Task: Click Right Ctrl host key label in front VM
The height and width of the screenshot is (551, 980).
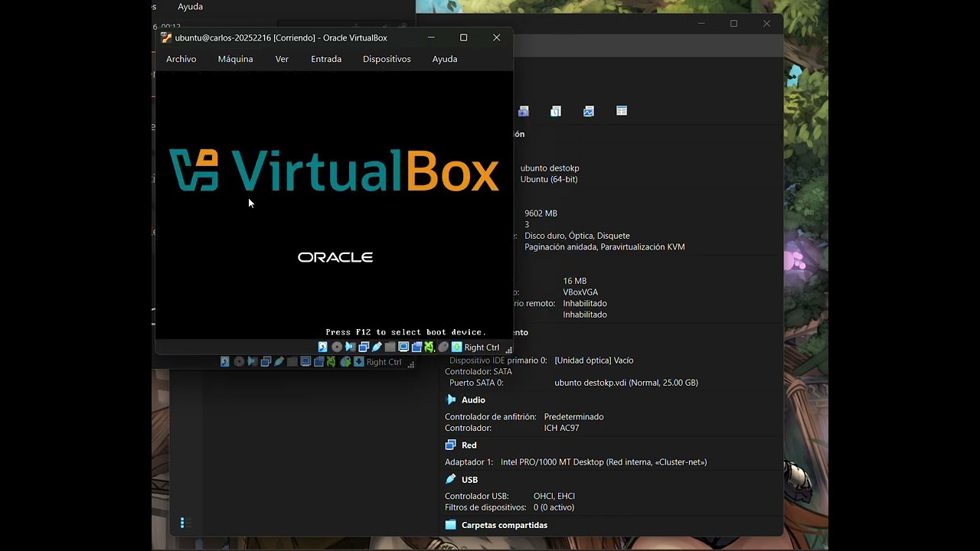Action: pos(482,347)
